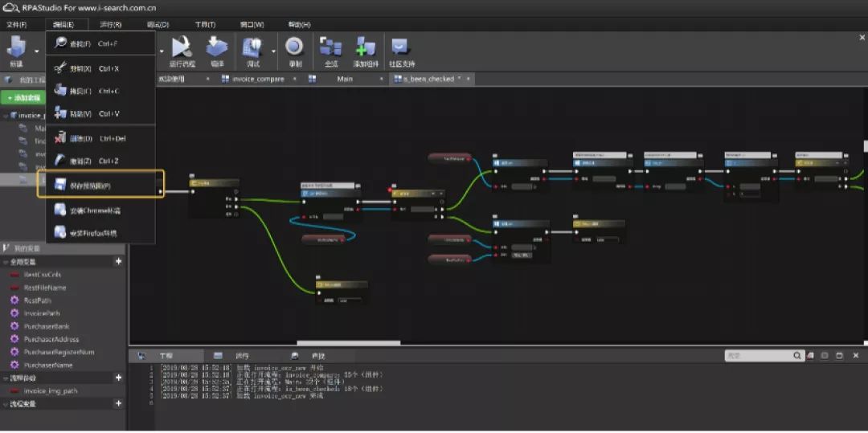Collapse the invoice project tree node
Image resolution: width=868 pixels, height=433 pixels.
(x=6, y=116)
